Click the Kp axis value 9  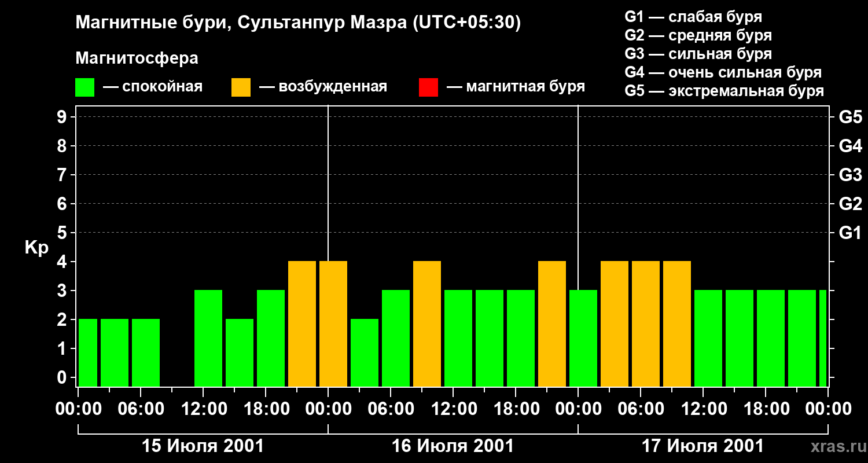coord(63,117)
